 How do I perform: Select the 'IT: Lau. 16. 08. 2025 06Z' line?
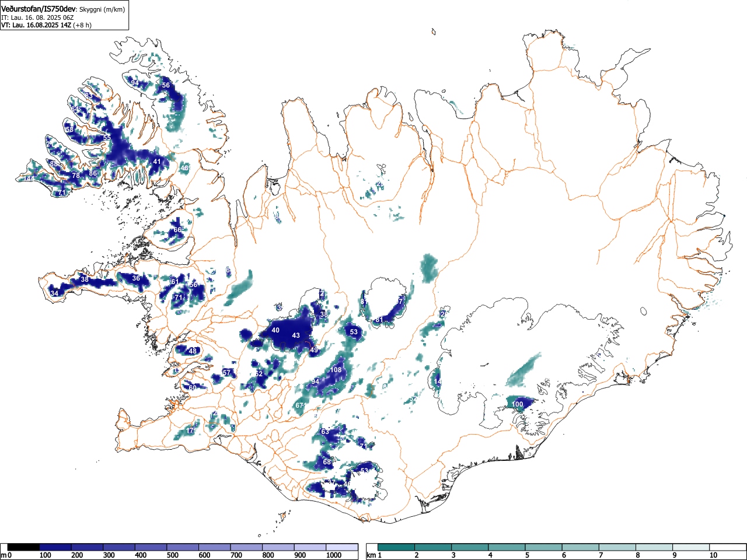coord(37,17)
